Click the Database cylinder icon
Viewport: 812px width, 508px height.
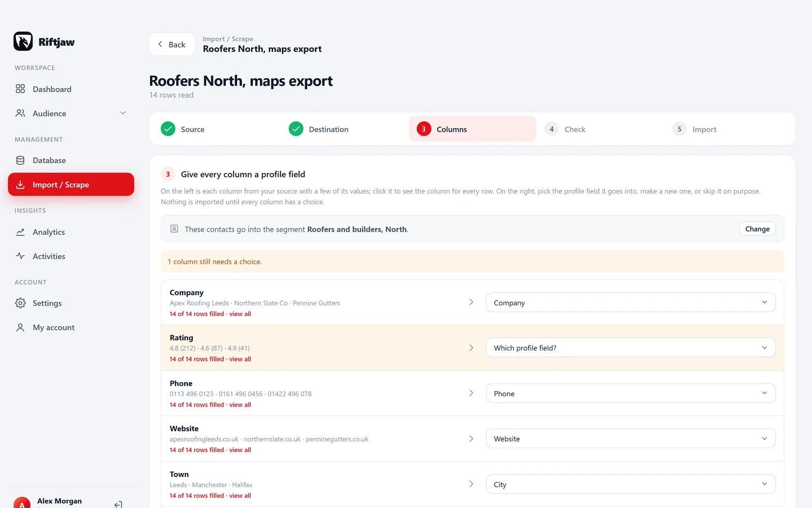tap(20, 161)
